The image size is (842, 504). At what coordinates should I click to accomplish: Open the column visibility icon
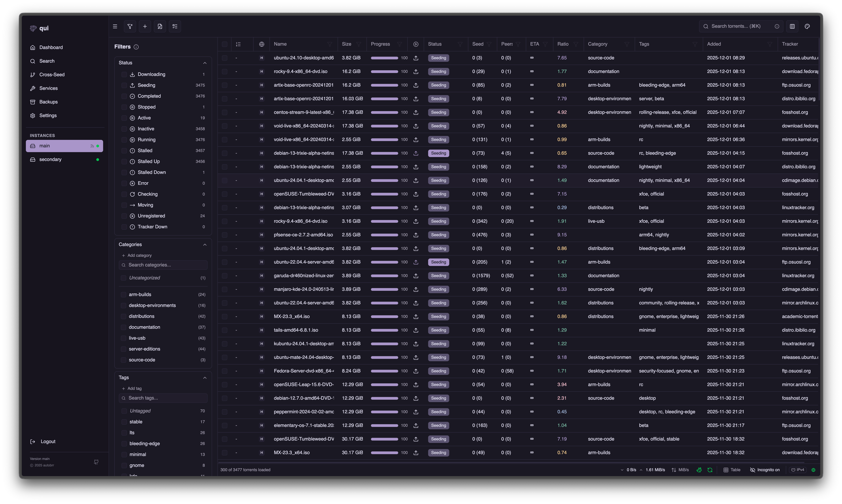tap(792, 27)
